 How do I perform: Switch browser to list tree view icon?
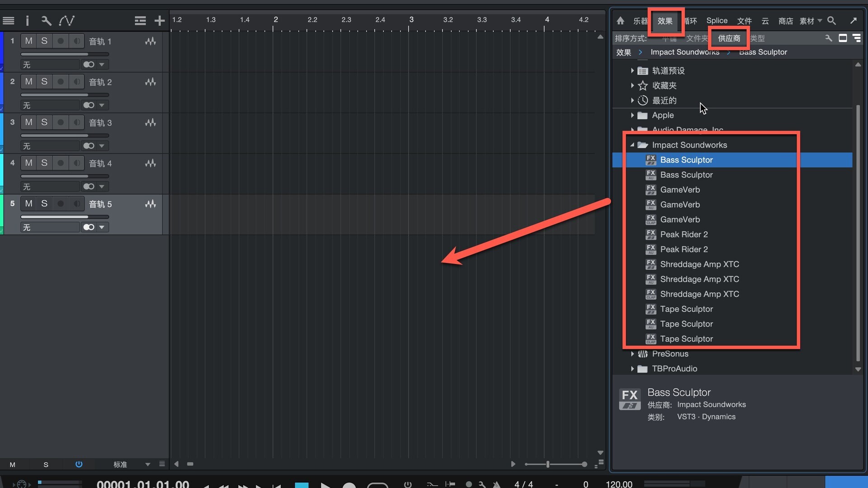[857, 38]
